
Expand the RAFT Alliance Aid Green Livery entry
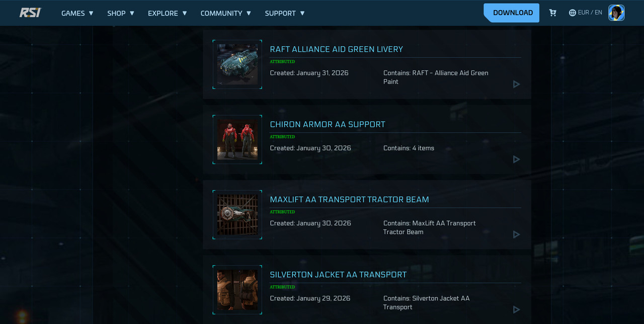[x=516, y=84]
